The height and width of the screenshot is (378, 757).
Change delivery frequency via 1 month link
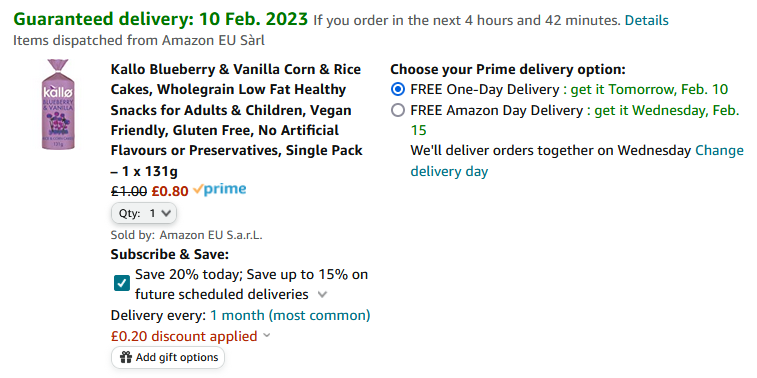pyautogui.click(x=290, y=316)
